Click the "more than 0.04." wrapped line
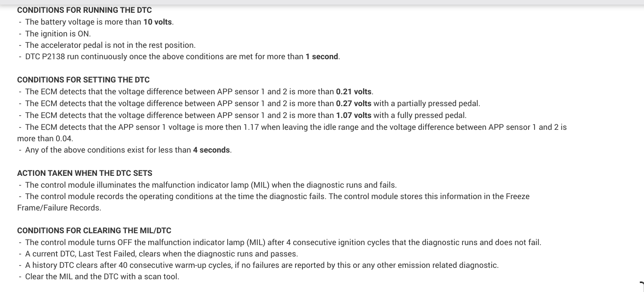The height and width of the screenshot is (292, 644). 45,138
